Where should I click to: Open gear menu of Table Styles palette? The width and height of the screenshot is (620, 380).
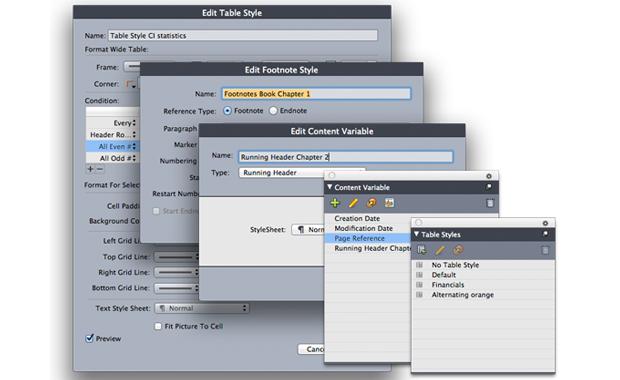tap(545, 223)
